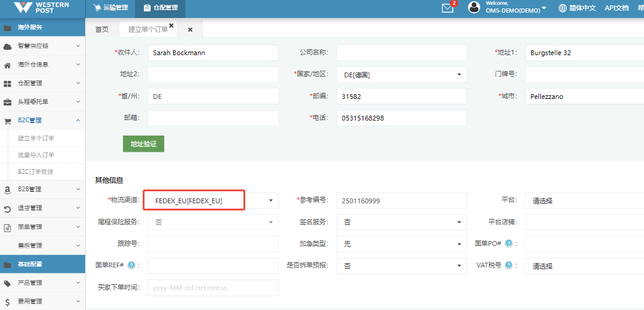Open 建立单个订单 in the sidebar

tap(36, 139)
